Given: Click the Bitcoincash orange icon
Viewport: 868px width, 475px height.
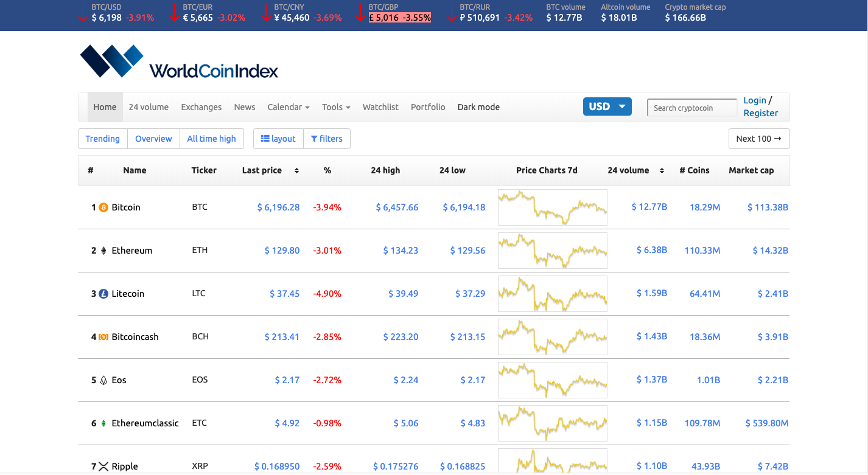Looking at the screenshot, I should [x=103, y=337].
